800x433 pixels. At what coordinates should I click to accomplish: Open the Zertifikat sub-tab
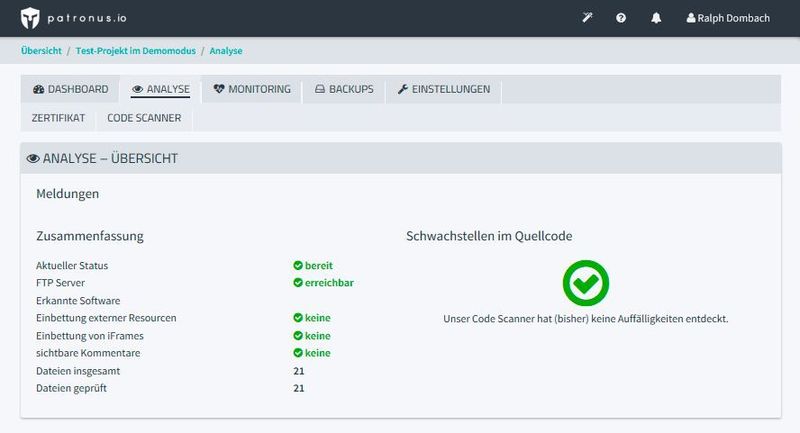pyautogui.click(x=58, y=118)
